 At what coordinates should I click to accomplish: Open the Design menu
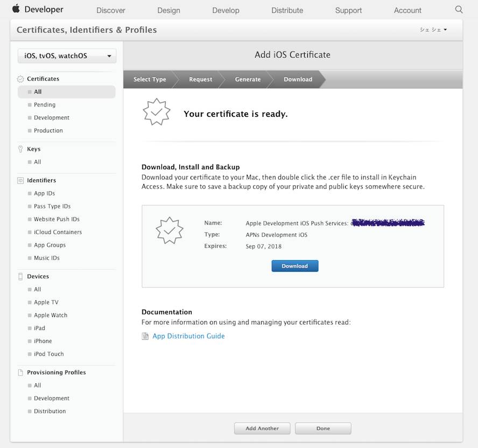(x=168, y=10)
